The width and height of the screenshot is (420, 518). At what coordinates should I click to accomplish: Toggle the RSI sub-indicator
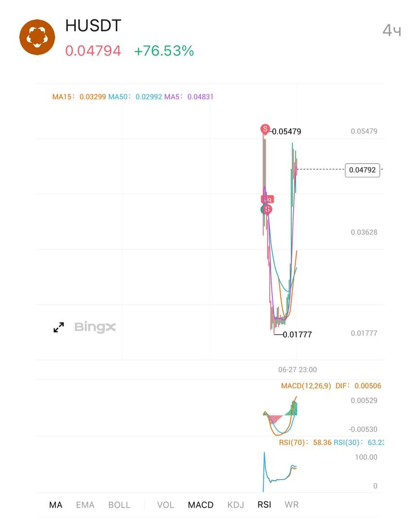(264, 504)
